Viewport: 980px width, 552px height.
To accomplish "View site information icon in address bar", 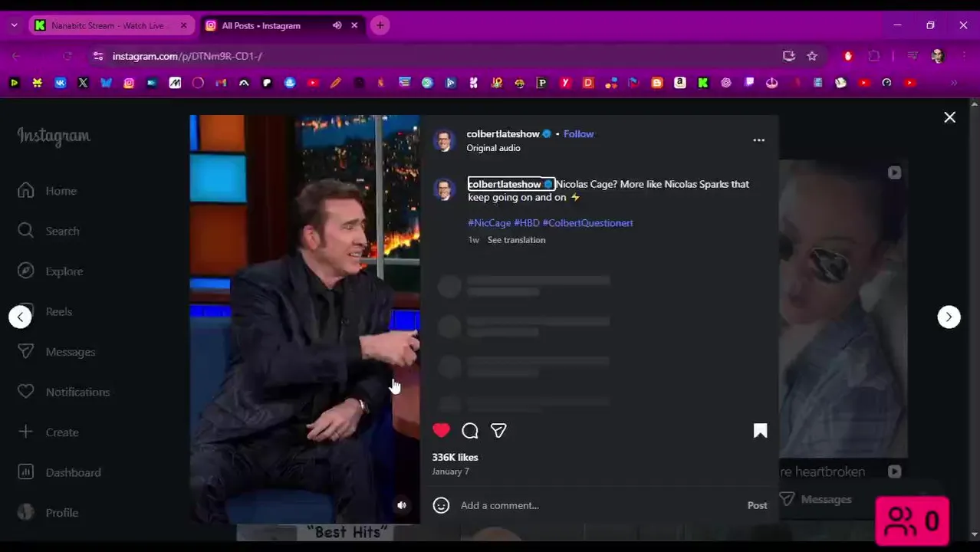I will coord(97,56).
